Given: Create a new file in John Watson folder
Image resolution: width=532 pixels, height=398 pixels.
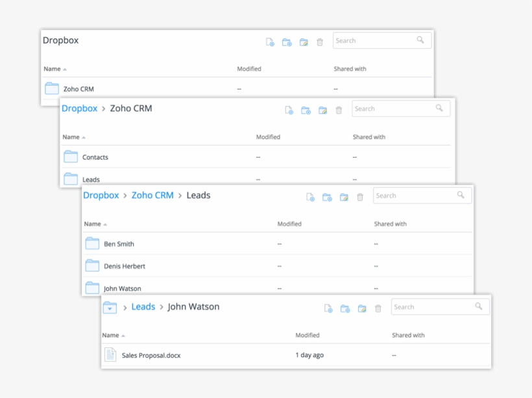Looking at the screenshot, I should (x=328, y=308).
